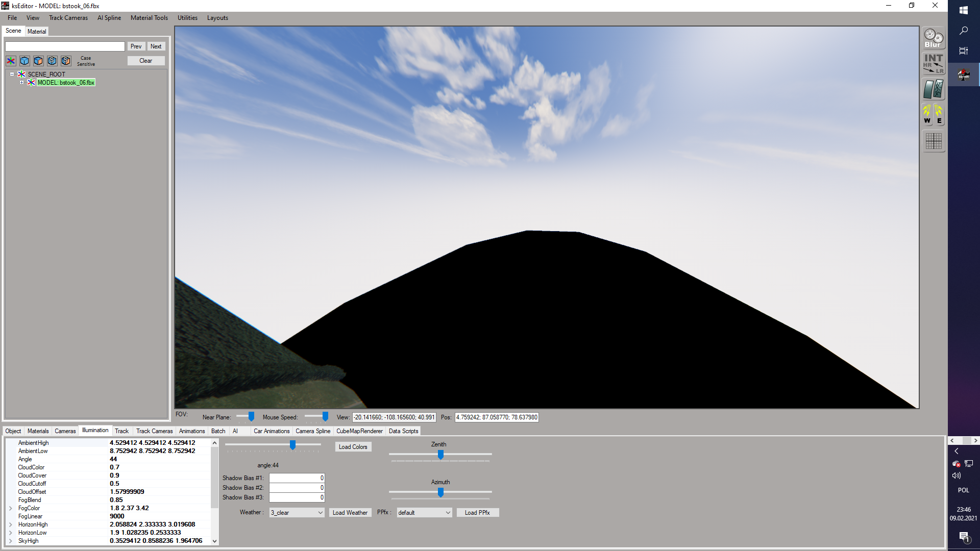
Task: Toggle the blue-orange cube filter
Action: point(38,61)
